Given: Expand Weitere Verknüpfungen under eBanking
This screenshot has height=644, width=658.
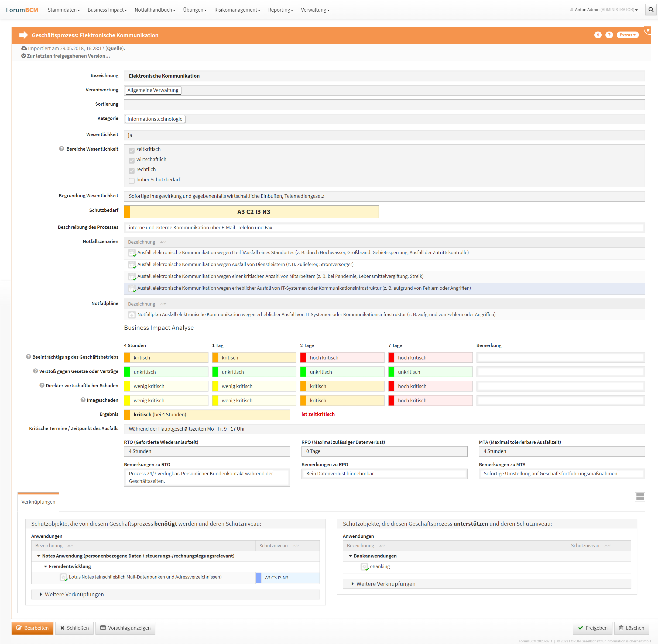Looking at the screenshot, I should pos(386,584).
